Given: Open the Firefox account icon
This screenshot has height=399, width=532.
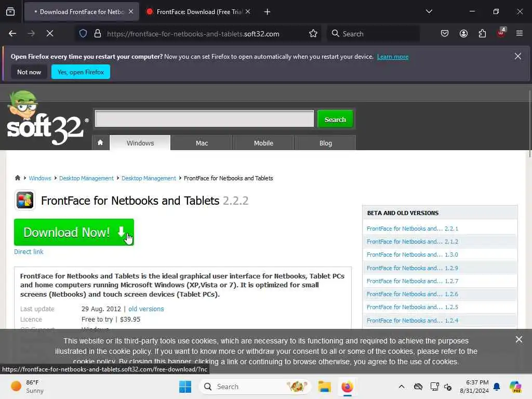Looking at the screenshot, I should tap(463, 34).
